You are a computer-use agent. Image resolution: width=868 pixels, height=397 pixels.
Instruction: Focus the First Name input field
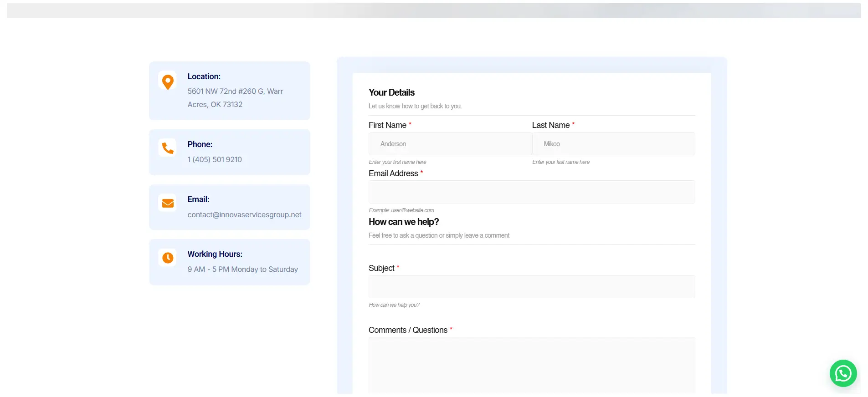(450, 144)
